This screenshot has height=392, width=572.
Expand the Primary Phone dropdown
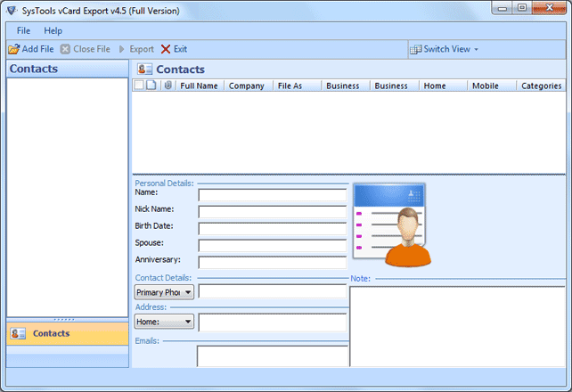[164, 292]
